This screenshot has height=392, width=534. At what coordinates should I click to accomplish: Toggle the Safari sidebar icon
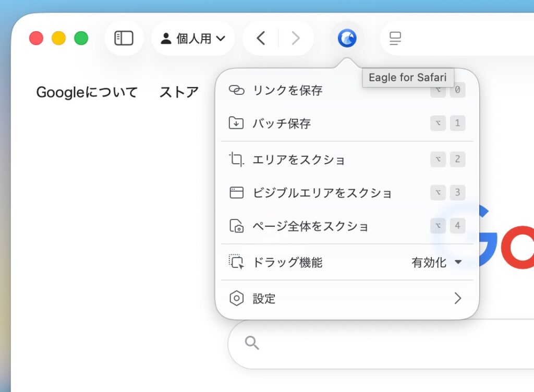tap(124, 38)
